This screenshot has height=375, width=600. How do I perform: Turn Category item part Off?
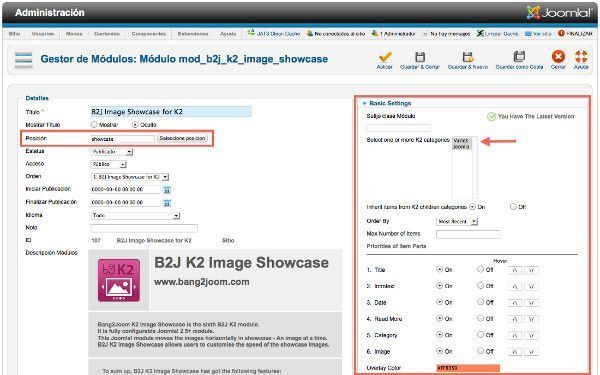pos(480,335)
